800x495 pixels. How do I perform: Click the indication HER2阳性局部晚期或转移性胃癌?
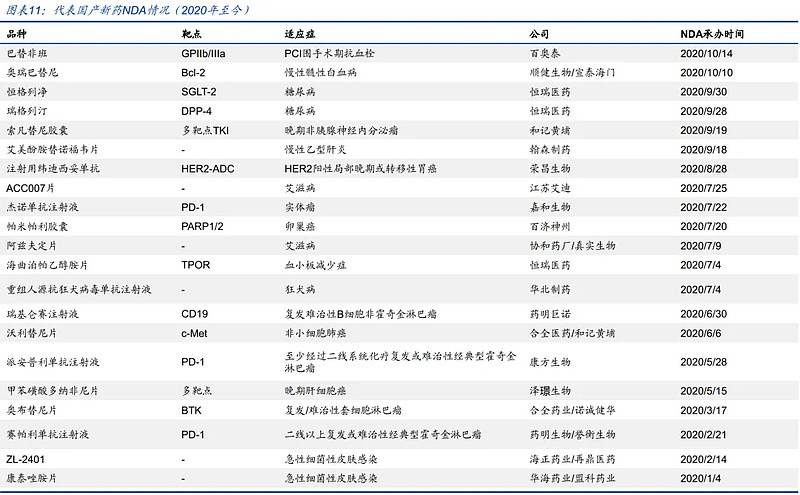(360, 169)
